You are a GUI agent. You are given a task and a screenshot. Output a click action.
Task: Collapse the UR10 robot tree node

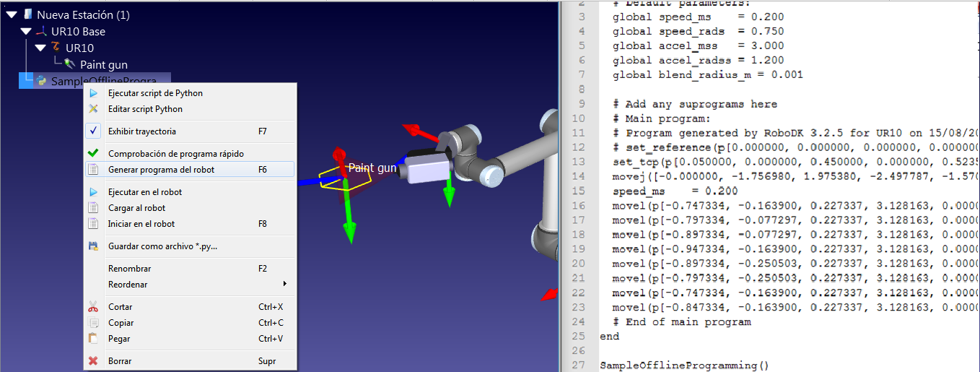tap(40, 48)
